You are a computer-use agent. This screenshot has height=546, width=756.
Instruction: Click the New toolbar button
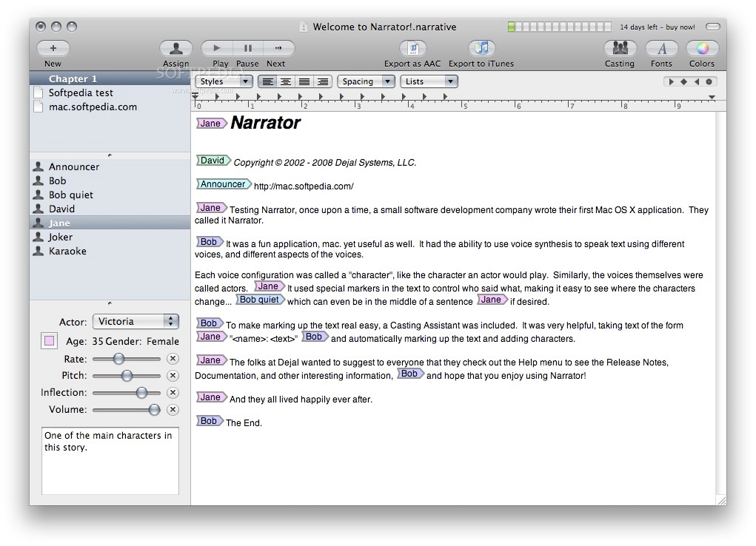pyautogui.click(x=53, y=48)
